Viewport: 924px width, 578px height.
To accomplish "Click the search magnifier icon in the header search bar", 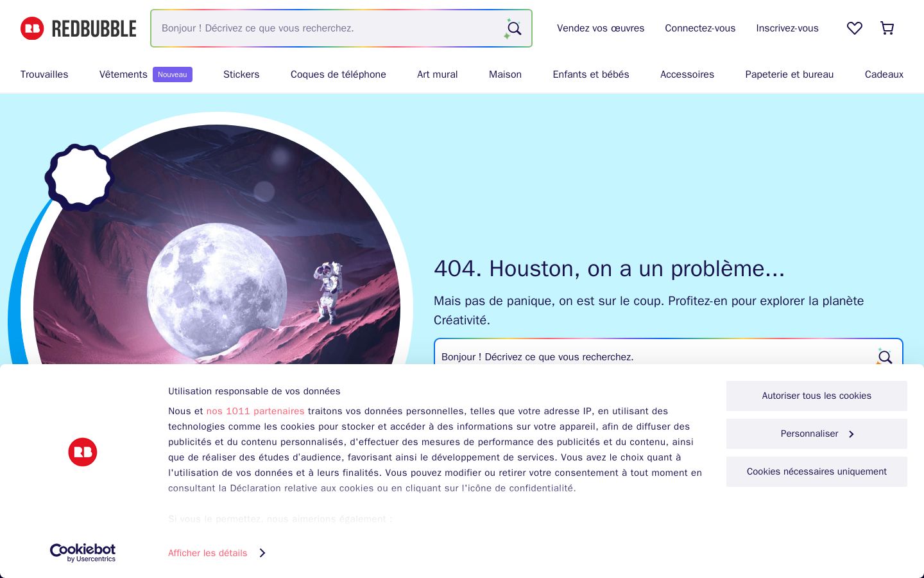I will 513,28.
